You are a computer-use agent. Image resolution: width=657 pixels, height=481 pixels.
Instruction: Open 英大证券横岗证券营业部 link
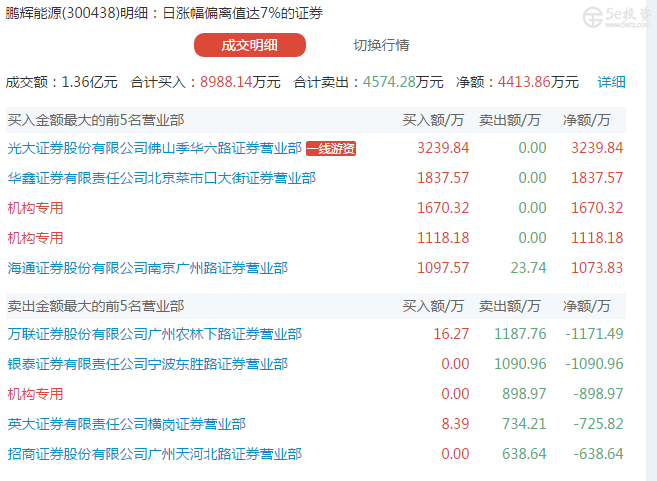pyautogui.click(x=127, y=424)
